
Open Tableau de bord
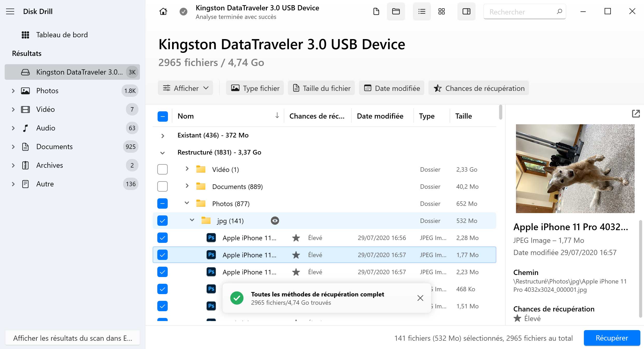(x=62, y=35)
